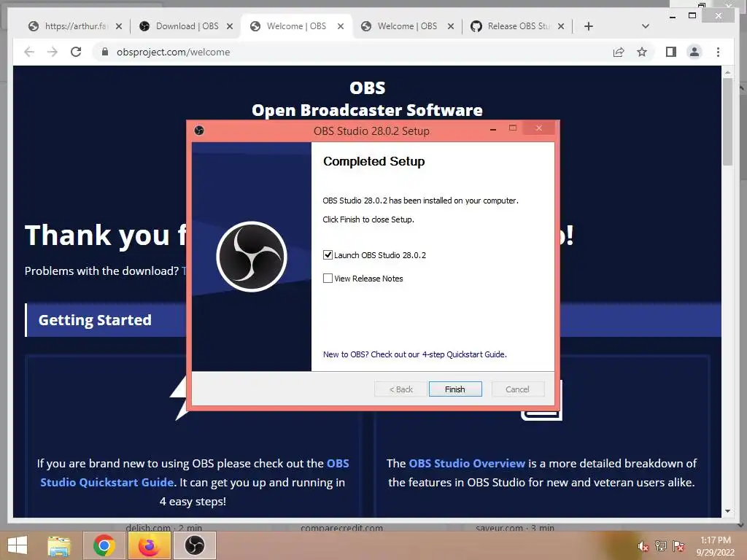Viewport: 747px width, 560px height.
Task: Click the muted volume tray icon
Action: tap(643, 546)
